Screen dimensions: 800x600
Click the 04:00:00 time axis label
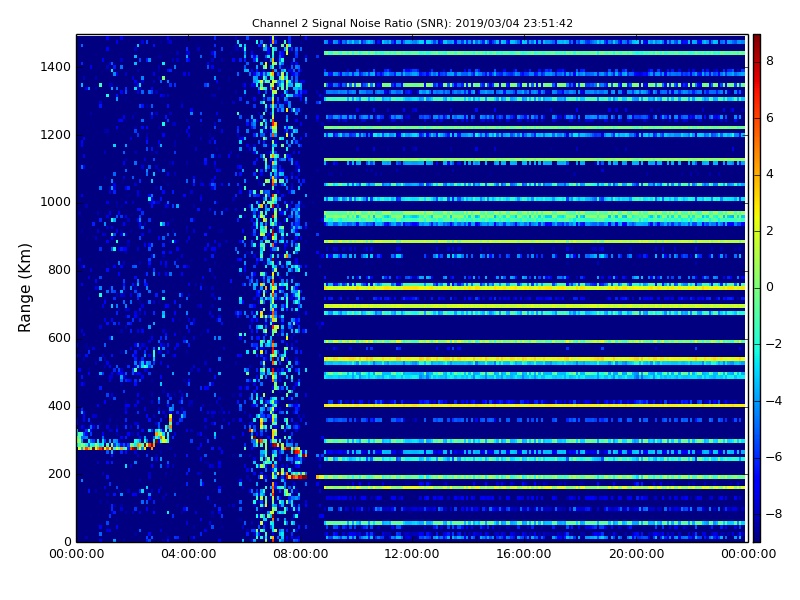(x=189, y=554)
